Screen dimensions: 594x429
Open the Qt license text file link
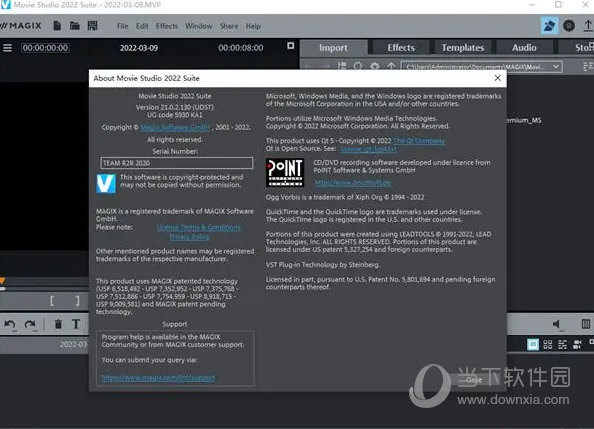pos(368,149)
